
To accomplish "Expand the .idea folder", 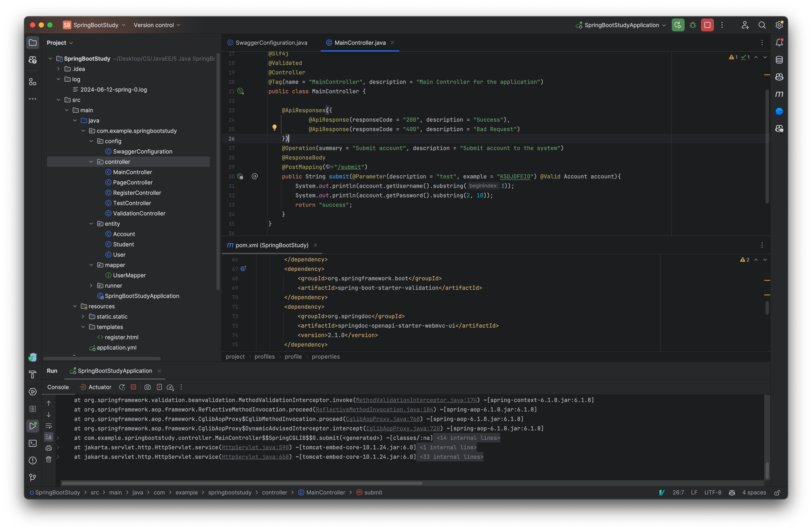I will click(58, 69).
